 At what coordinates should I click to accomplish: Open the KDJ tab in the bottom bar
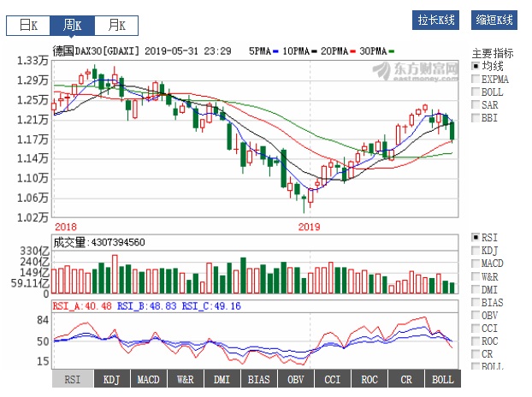click(x=111, y=379)
